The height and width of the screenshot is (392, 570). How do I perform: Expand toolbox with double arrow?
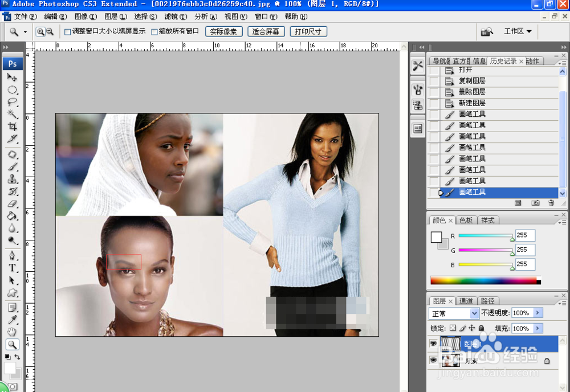[6, 47]
